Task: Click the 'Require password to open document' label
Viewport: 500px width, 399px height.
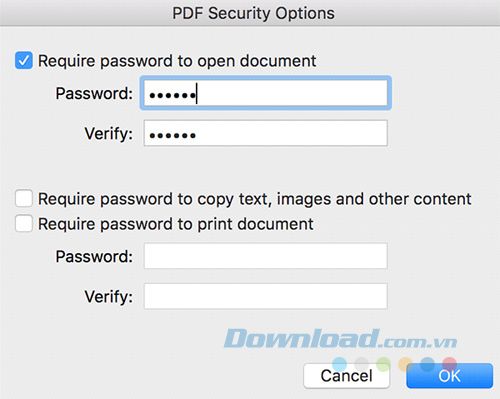Action: point(177,61)
